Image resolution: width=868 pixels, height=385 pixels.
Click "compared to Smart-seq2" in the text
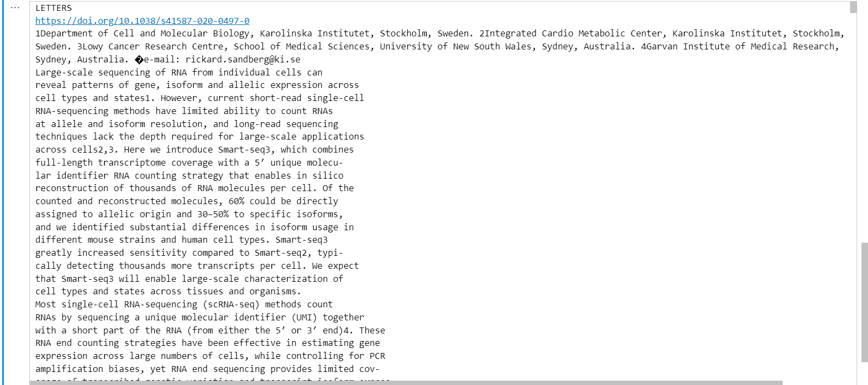pyautogui.click(x=252, y=253)
